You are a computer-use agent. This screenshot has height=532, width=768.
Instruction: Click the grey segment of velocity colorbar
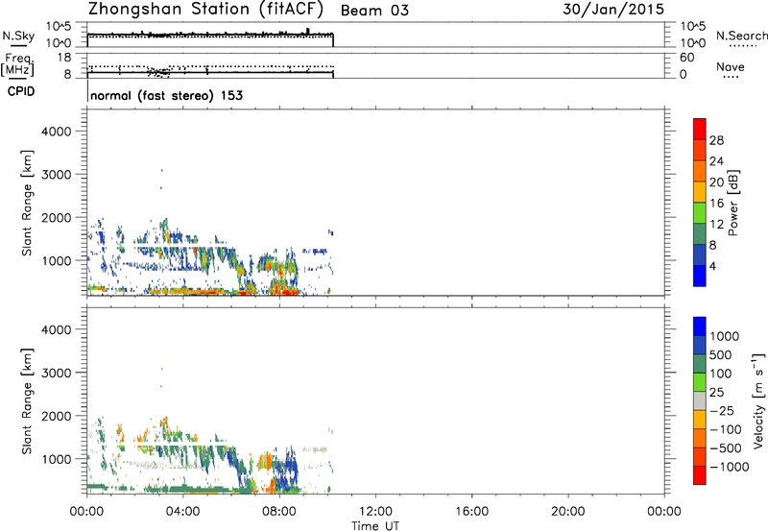[x=700, y=401]
